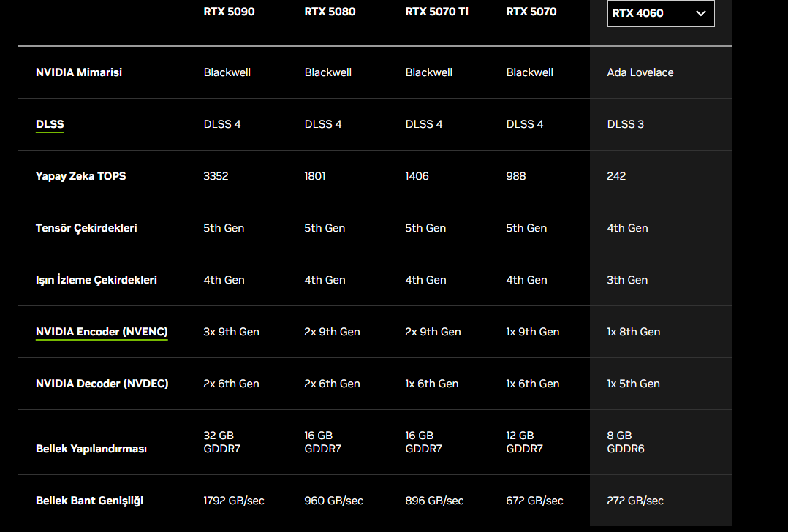Select the RTX 5070 Ti column header
Image resolution: width=788 pixels, height=532 pixels.
[x=436, y=12]
